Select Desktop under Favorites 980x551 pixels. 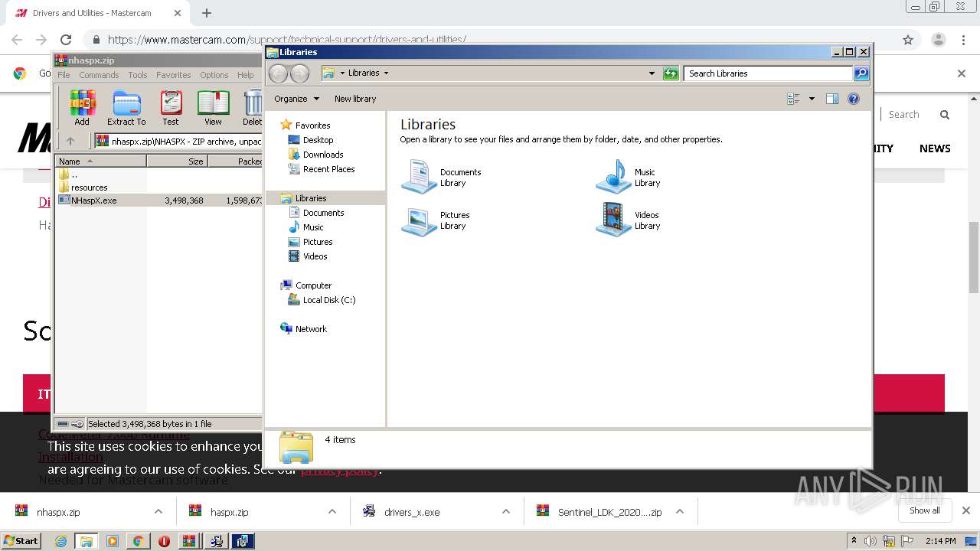pyautogui.click(x=318, y=140)
